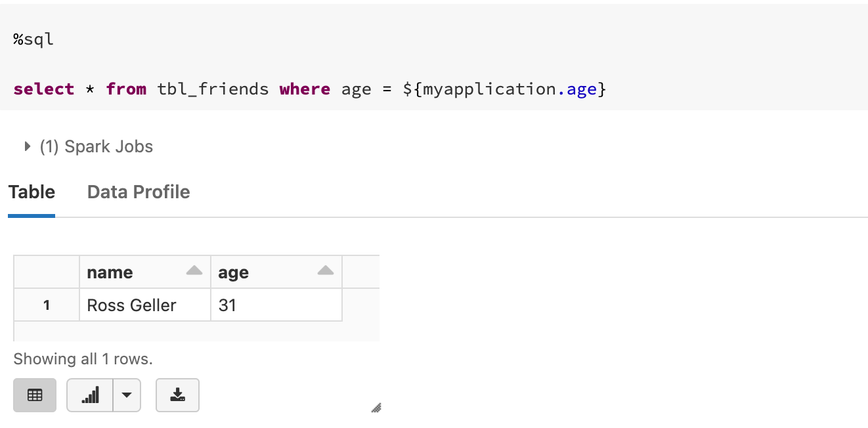Click the cell containing 31
Viewport: 868px width, 428px height.
click(x=276, y=305)
